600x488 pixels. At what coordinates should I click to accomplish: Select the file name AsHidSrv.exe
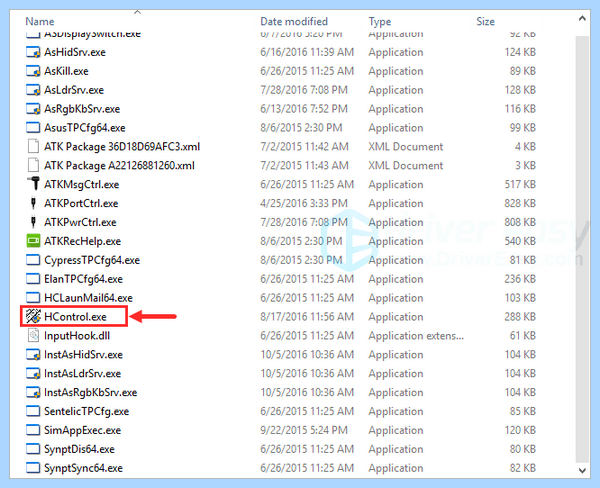pos(75,52)
